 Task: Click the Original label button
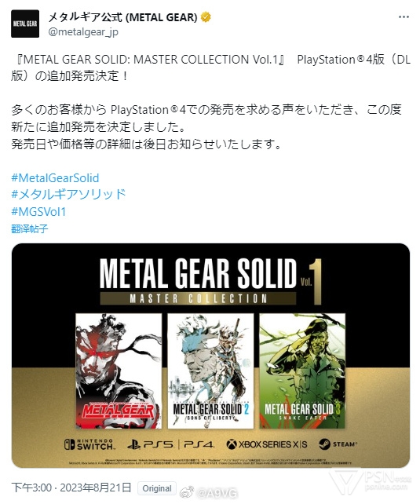pyautogui.click(x=157, y=488)
